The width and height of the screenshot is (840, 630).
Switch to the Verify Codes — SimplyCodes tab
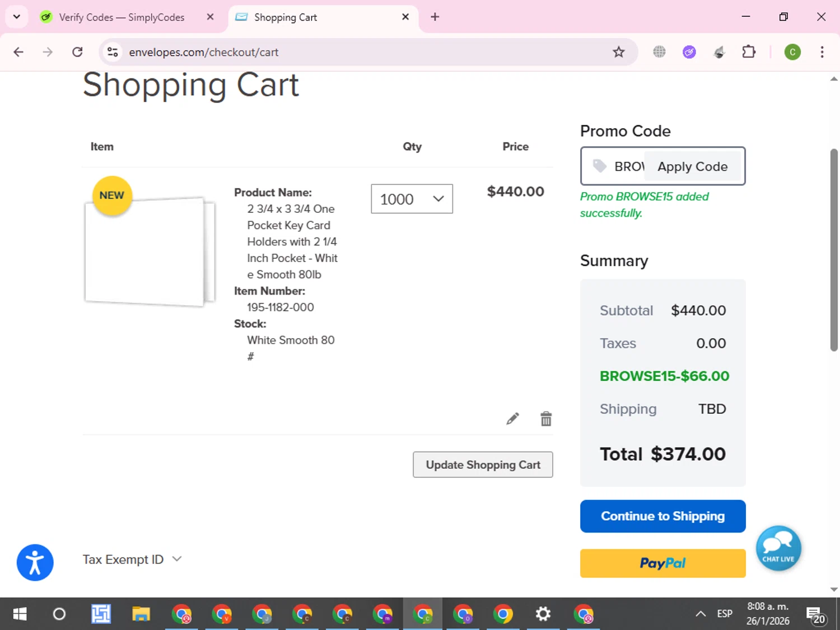coord(122,17)
